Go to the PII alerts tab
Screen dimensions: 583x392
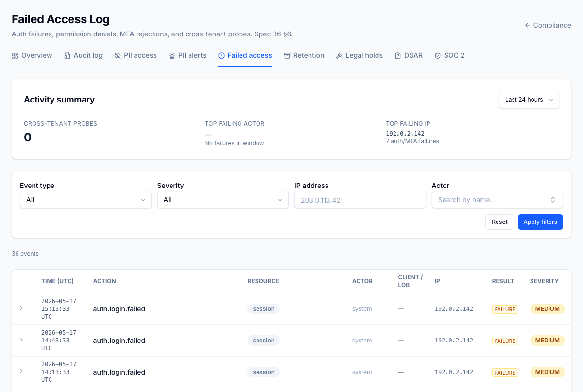pyautogui.click(x=188, y=56)
